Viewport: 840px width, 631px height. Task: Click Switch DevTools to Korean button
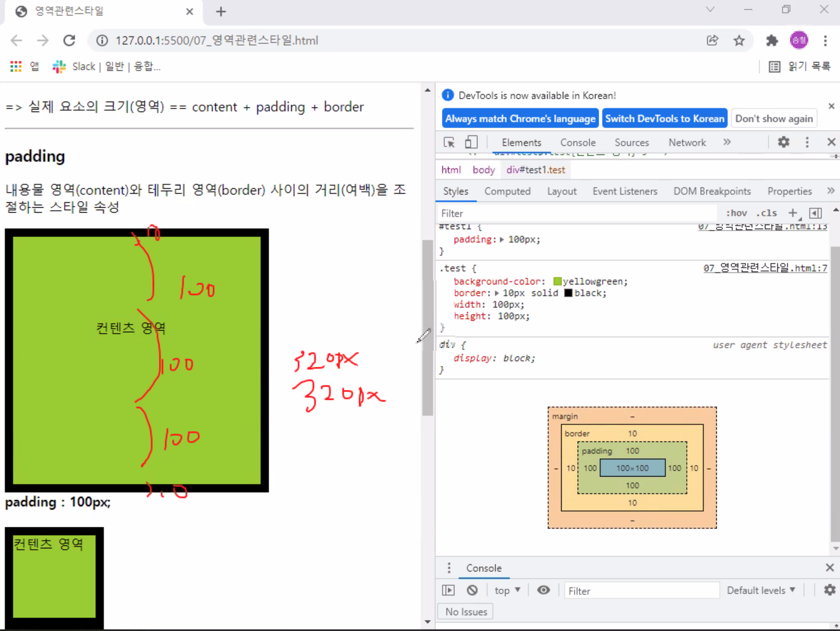664,119
